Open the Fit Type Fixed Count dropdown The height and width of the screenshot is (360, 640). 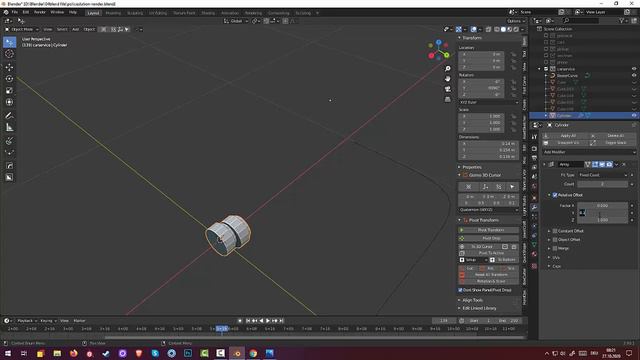click(x=602, y=175)
